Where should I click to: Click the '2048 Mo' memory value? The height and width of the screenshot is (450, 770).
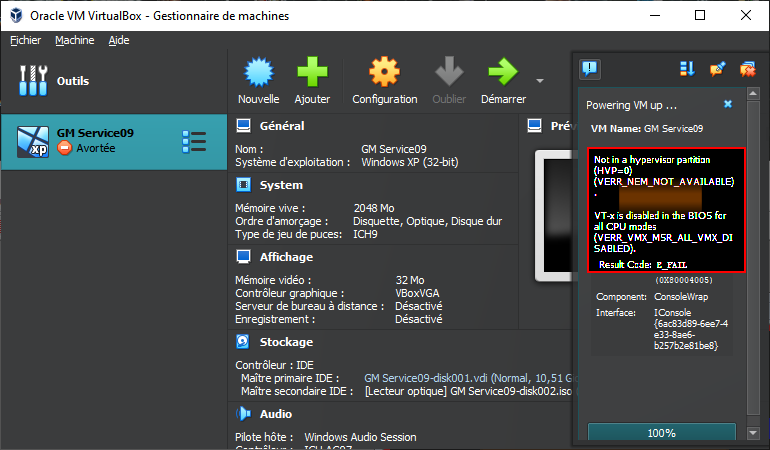click(x=374, y=208)
